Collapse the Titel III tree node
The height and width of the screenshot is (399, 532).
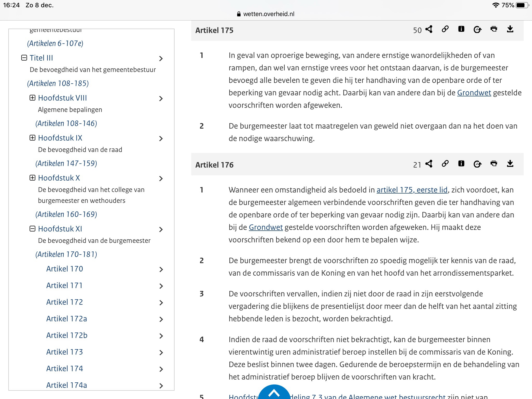(24, 58)
